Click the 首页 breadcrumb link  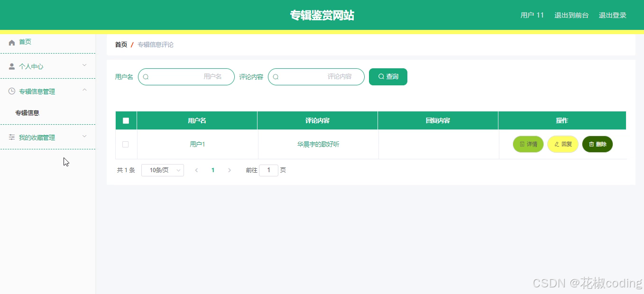[120, 44]
